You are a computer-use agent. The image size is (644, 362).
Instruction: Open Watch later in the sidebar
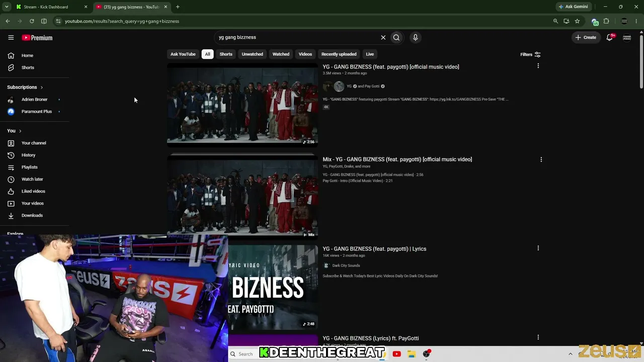[32, 179]
